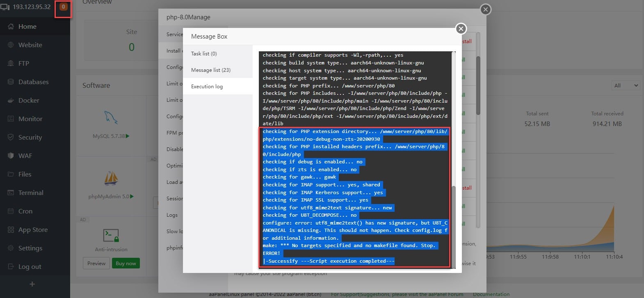Click the 'checking build system type' log line
Image resolution: width=644 pixels, height=298 pixels.
click(343, 63)
